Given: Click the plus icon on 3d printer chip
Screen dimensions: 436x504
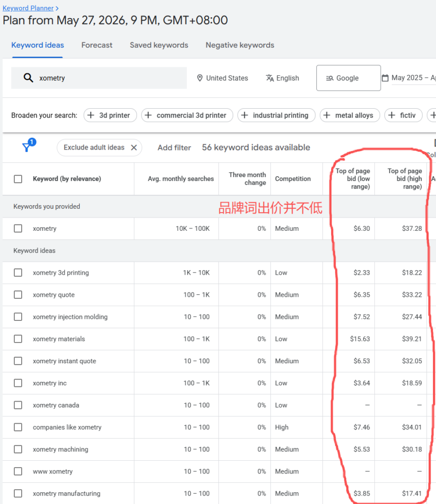Looking at the screenshot, I should pyautogui.click(x=91, y=115).
